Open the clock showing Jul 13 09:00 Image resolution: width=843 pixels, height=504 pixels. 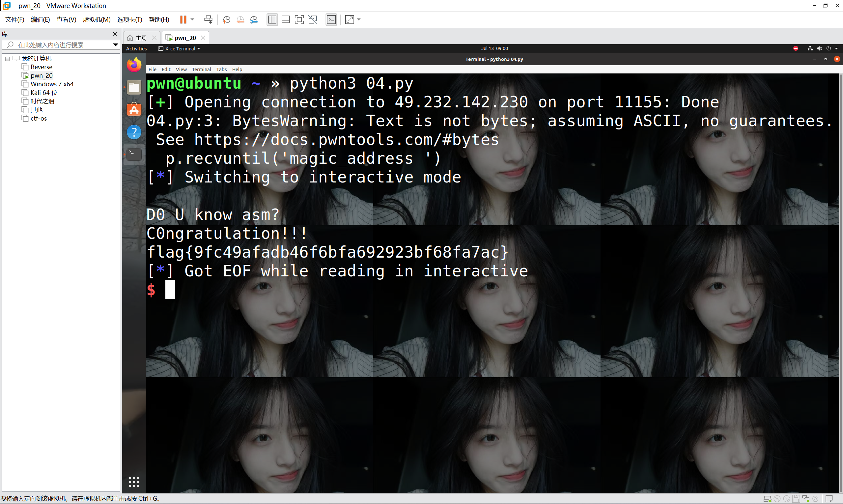pos(494,48)
